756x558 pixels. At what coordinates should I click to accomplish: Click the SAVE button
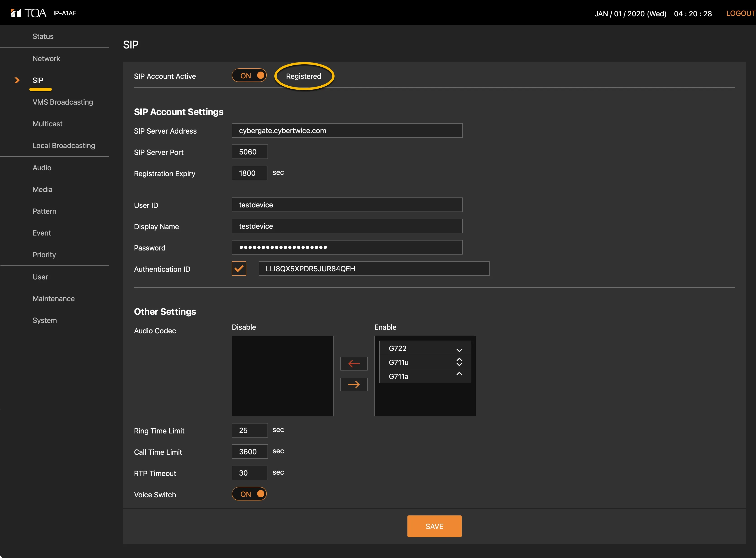tap(434, 526)
